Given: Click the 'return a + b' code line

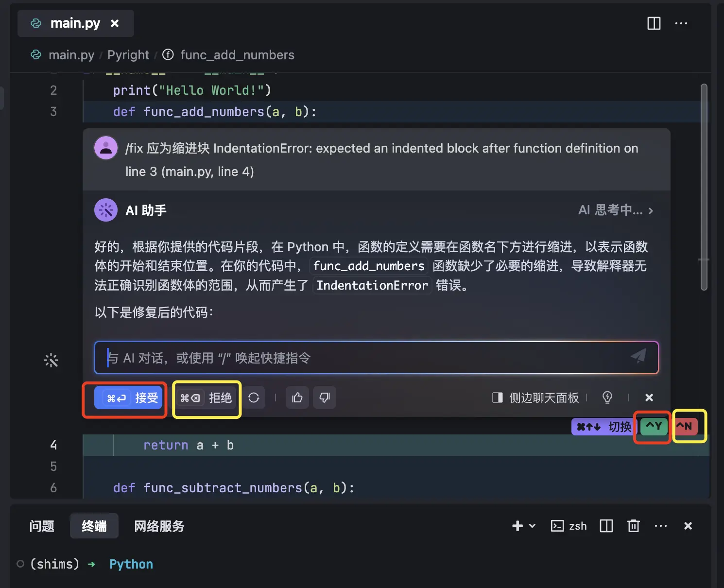Looking at the screenshot, I should [x=189, y=445].
